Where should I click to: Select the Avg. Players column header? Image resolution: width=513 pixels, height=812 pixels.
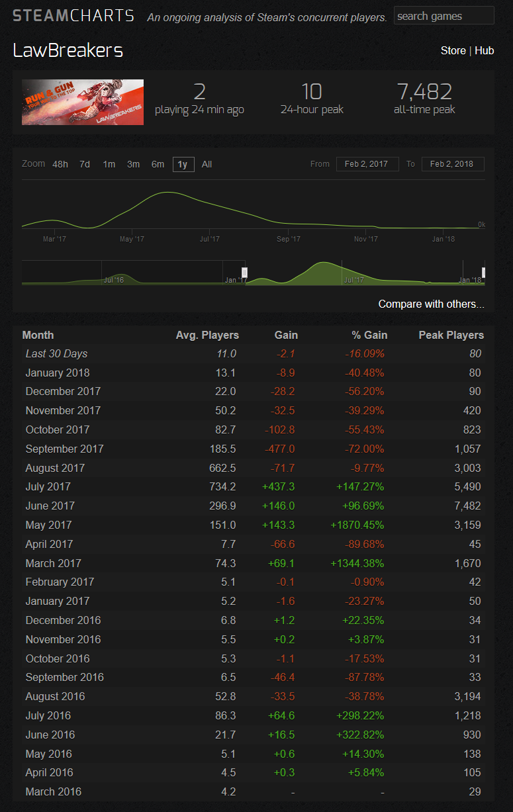pos(207,335)
